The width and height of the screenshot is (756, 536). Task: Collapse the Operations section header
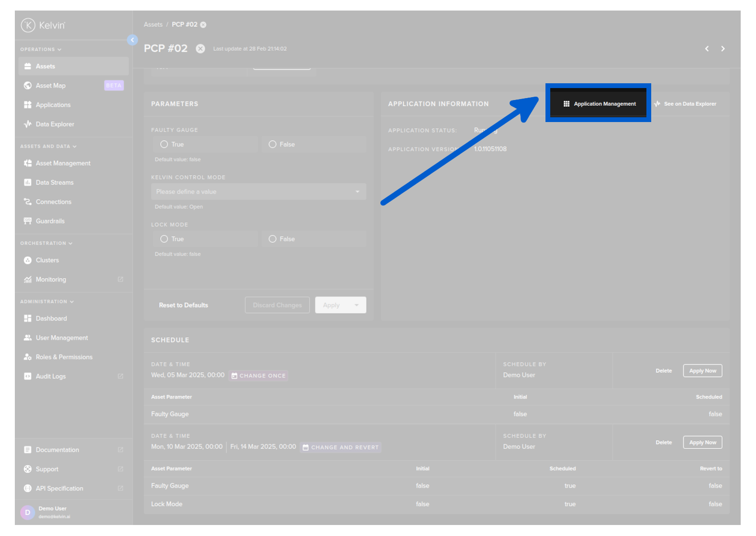(41, 49)
